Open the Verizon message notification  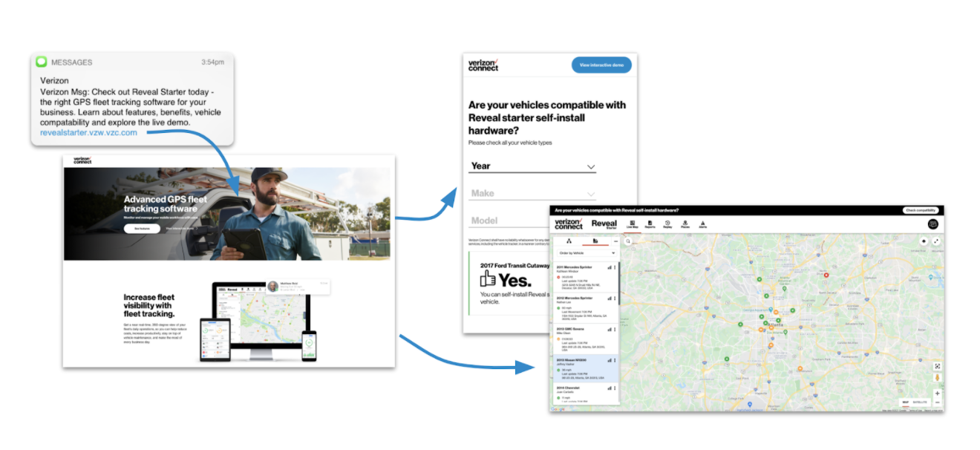pos(134,99)
